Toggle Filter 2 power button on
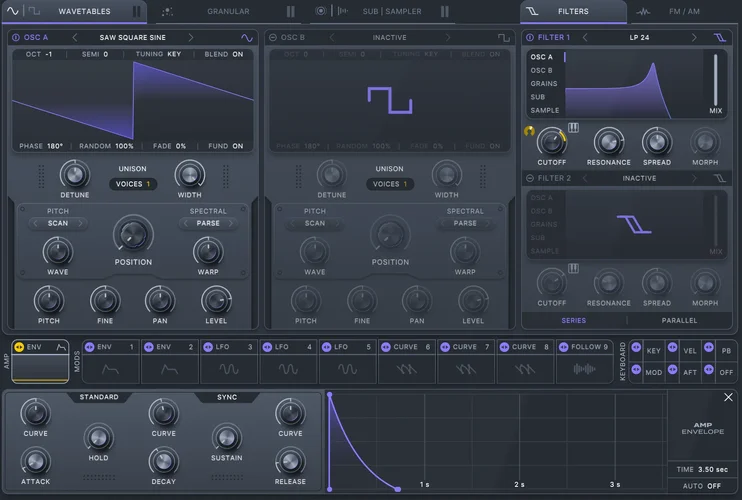 point(530,178)
